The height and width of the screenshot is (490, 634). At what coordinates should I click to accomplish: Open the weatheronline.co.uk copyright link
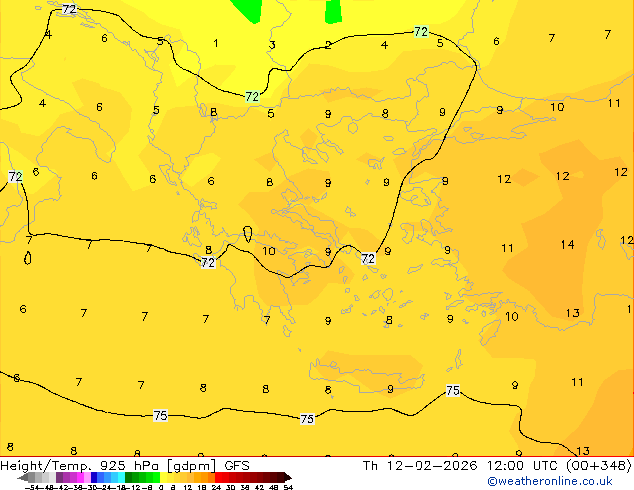(549, 481)
